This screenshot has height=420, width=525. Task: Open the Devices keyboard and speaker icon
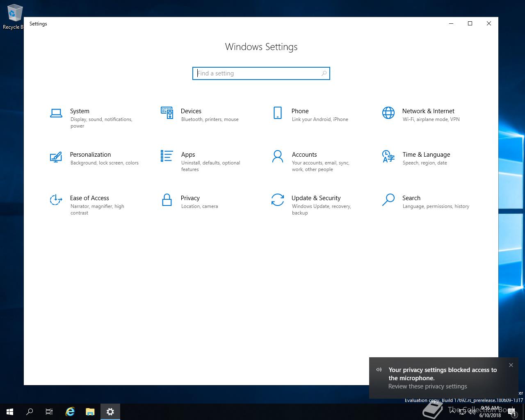167,112
